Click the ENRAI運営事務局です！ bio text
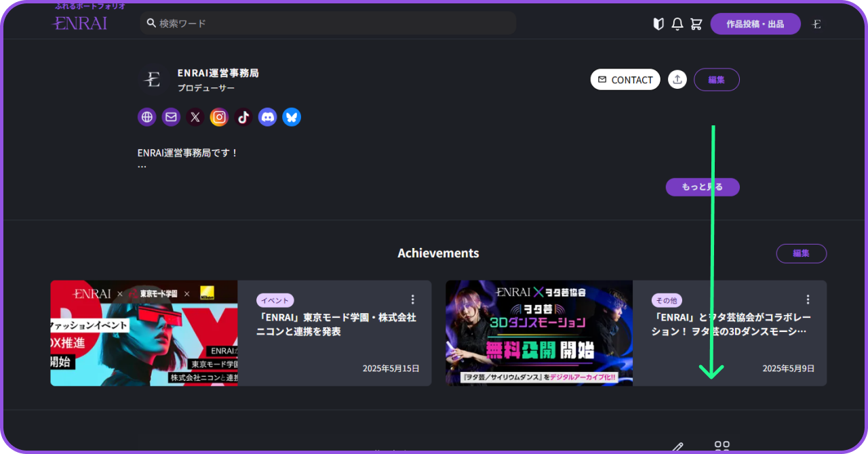This screenshot has height=454, width=868. [x=189, y=153]
